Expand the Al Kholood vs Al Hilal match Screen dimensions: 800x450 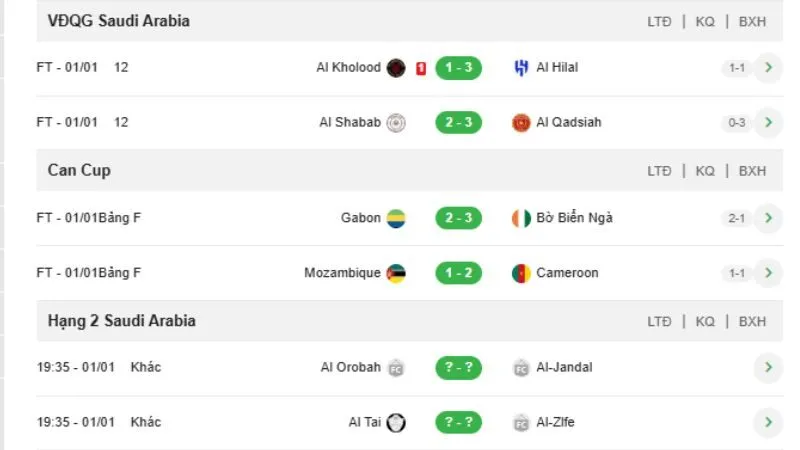coord(767,68)
